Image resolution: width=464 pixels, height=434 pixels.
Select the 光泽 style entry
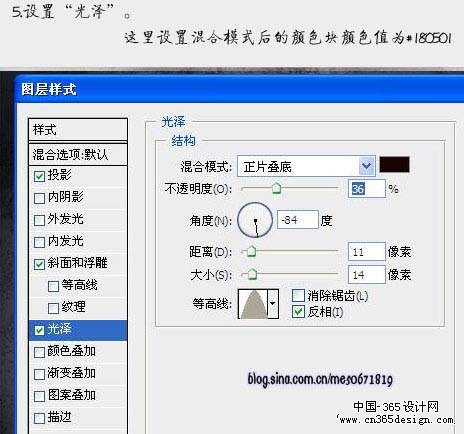78,330
